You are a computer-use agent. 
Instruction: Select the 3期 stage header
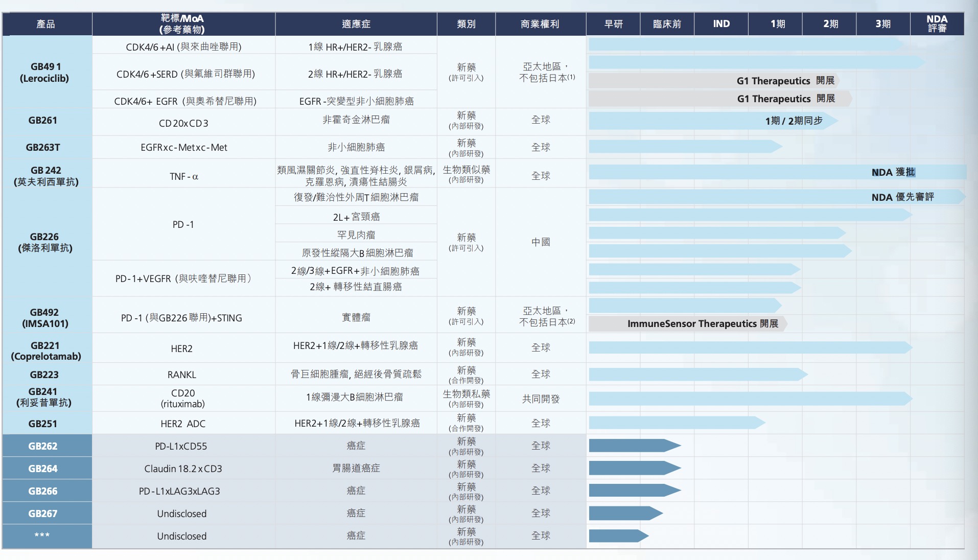pos(883,24)
